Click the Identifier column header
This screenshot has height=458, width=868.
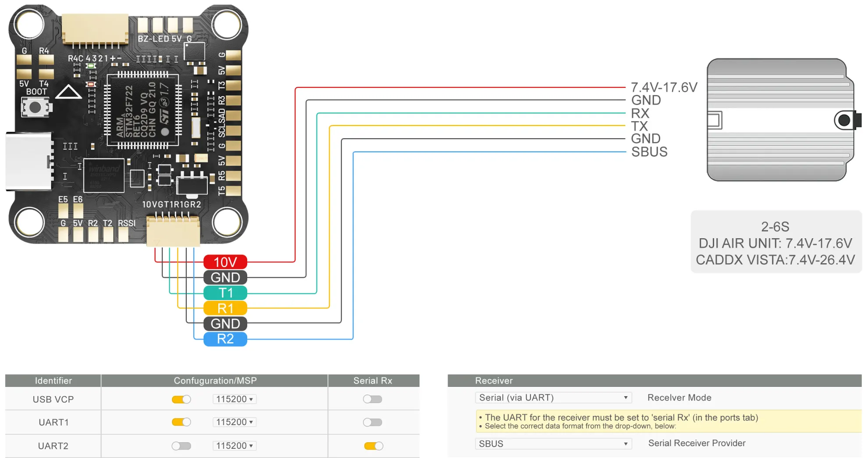click(53, 380)
